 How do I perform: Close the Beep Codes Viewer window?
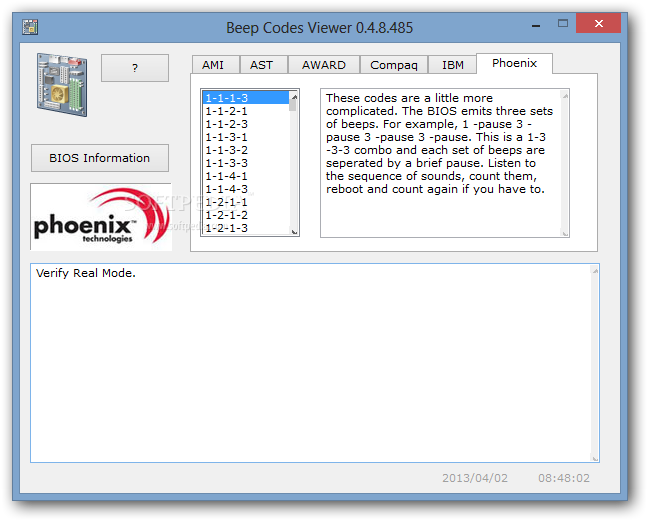point(598,23)
